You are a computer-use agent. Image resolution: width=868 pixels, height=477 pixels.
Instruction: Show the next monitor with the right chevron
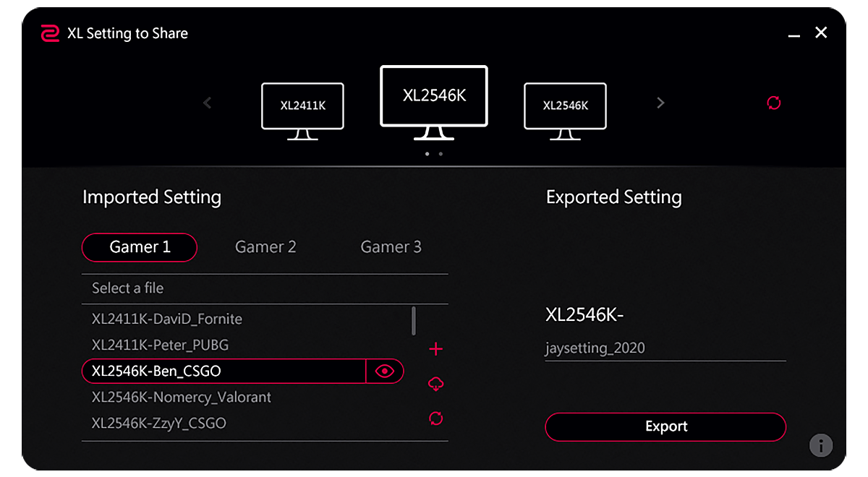pyautogui.click(x=660, y=103)
